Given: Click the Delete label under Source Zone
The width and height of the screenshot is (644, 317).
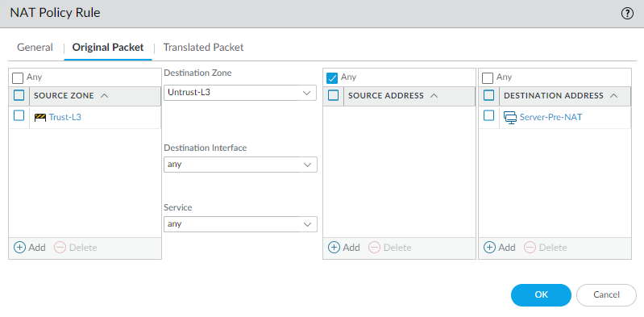Looking at the screenshot, I should pos(83,248).
